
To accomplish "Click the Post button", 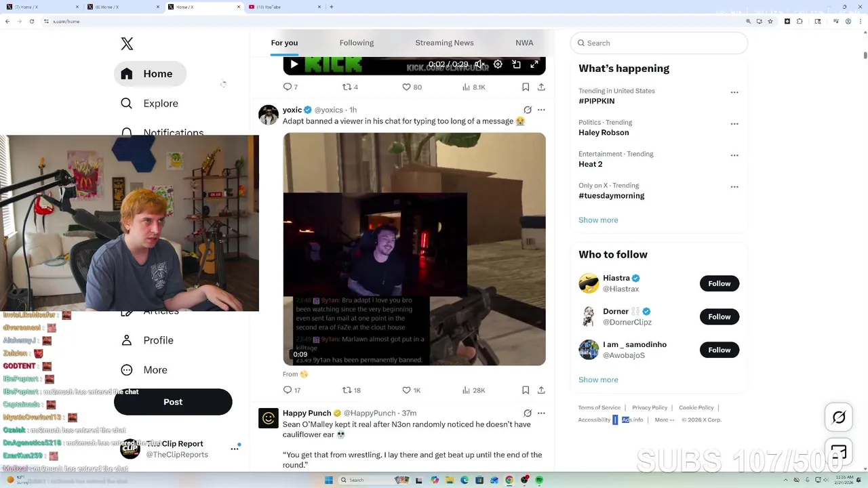I will 173,402.
